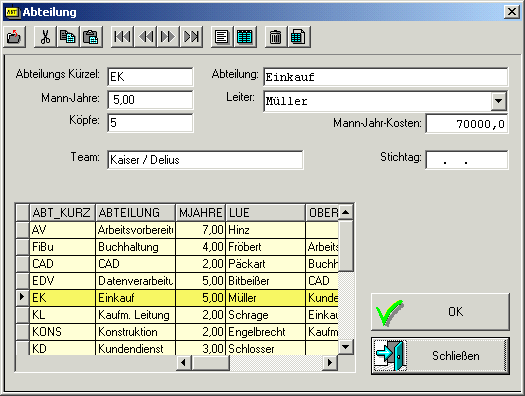
Task: Click the Abteilung window title icon
Action: (x=12, y=12)
